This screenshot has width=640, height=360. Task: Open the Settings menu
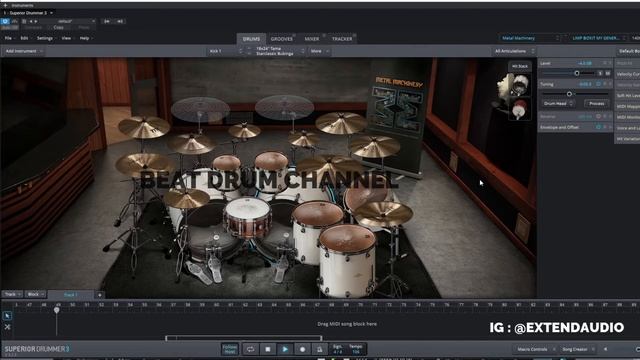point(46,38)
